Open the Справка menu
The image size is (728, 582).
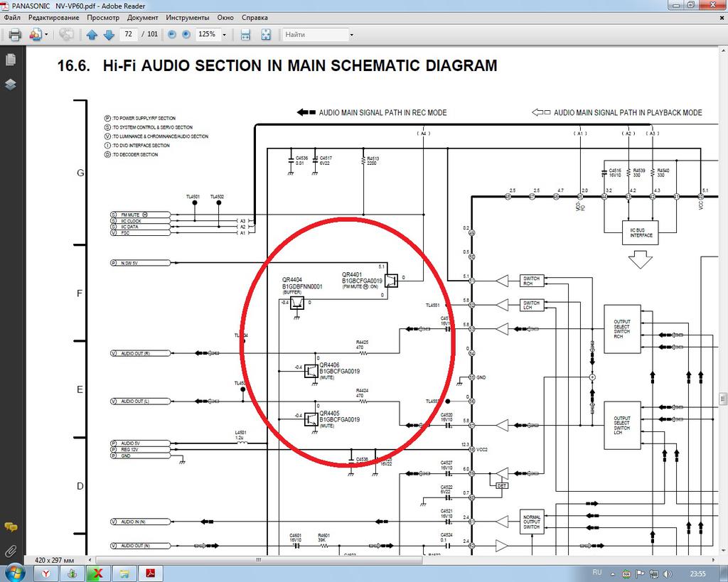(255, 18)
